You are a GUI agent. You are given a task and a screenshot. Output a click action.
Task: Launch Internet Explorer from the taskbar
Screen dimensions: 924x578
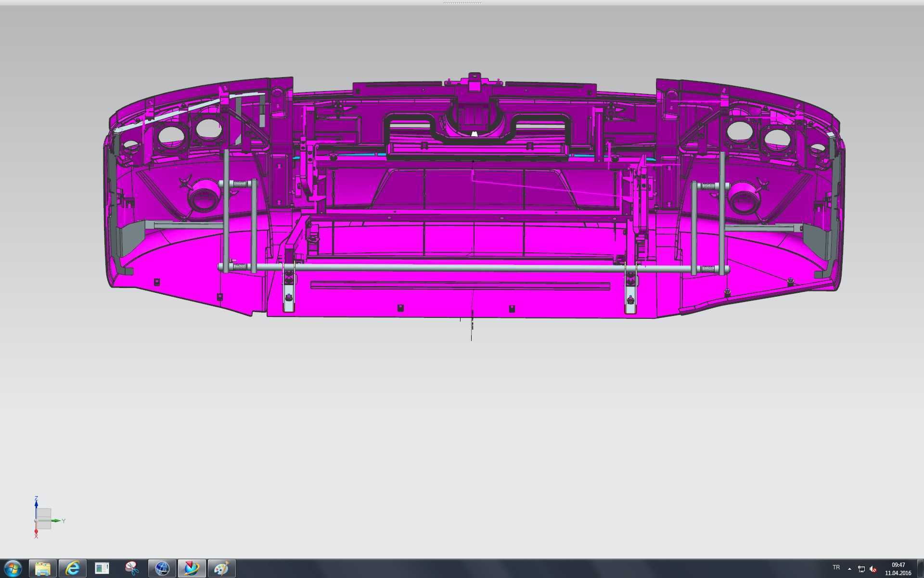[x=73, y=569]
